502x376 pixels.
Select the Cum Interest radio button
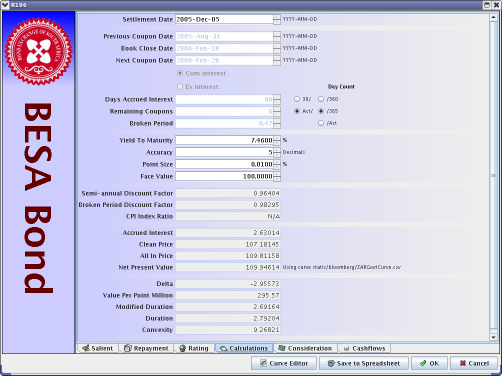coord(180,73)
